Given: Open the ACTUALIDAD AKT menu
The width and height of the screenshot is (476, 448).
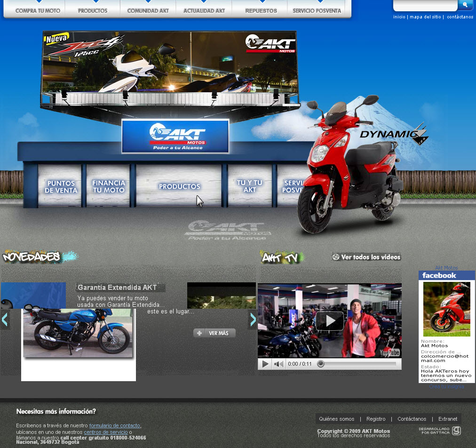Looking at the screenshot, I should [204, 11].
